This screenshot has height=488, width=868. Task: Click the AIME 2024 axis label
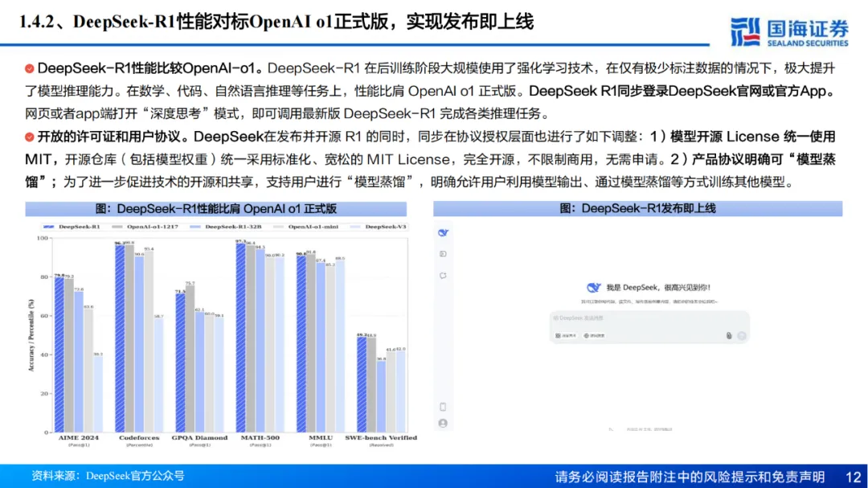tap(79, 437)
